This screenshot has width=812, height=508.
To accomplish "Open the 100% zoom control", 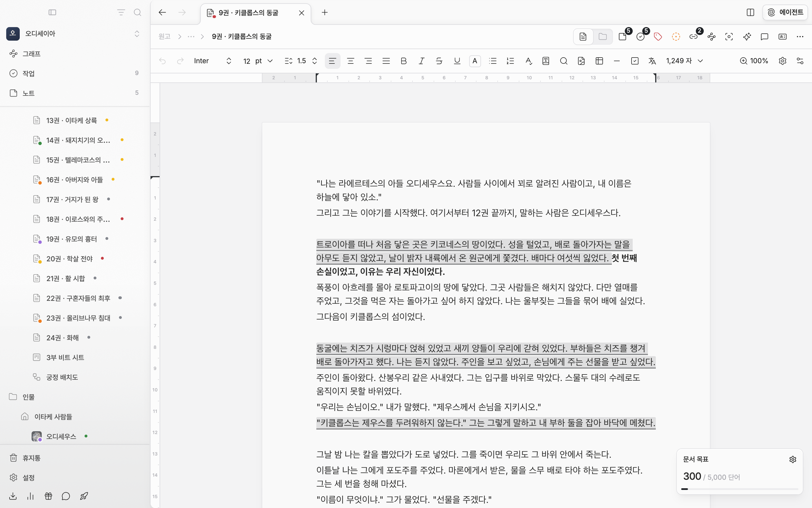I will pos(754,61).
